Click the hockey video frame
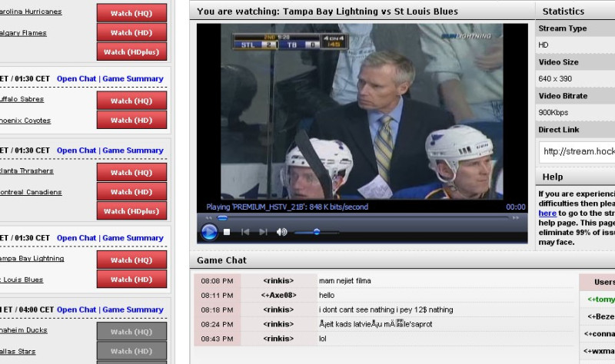 click(x=361, y=111)
